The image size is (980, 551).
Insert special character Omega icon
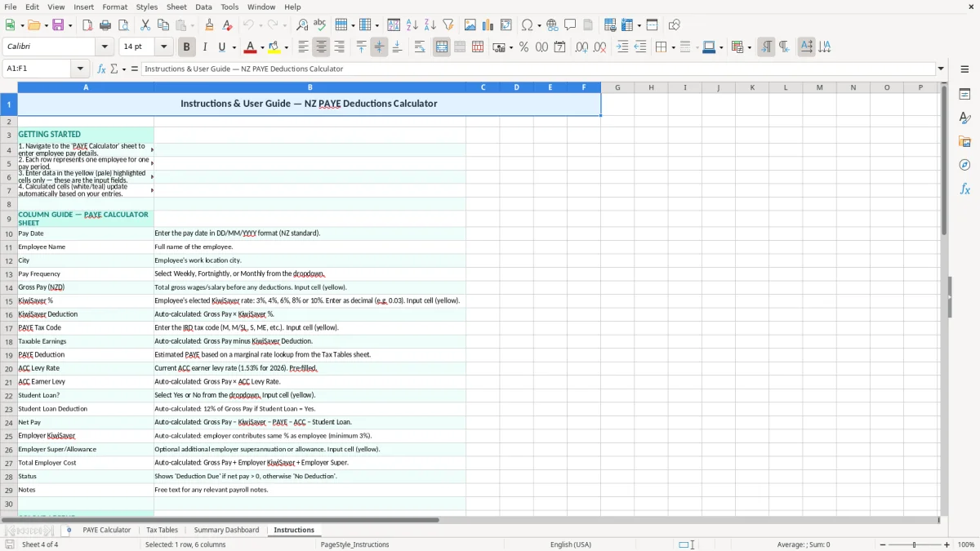527,25
